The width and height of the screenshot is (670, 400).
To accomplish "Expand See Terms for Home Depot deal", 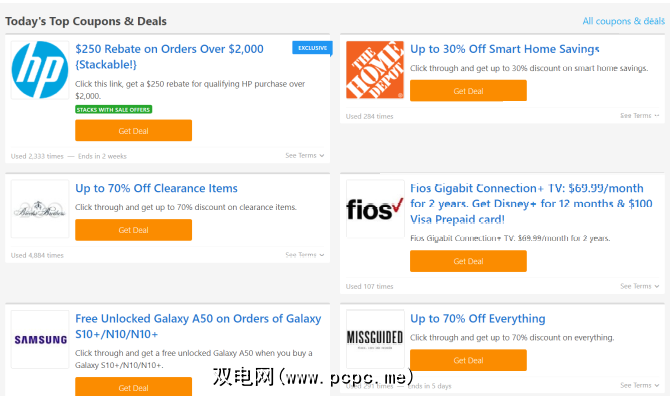I will pos(639,116).
